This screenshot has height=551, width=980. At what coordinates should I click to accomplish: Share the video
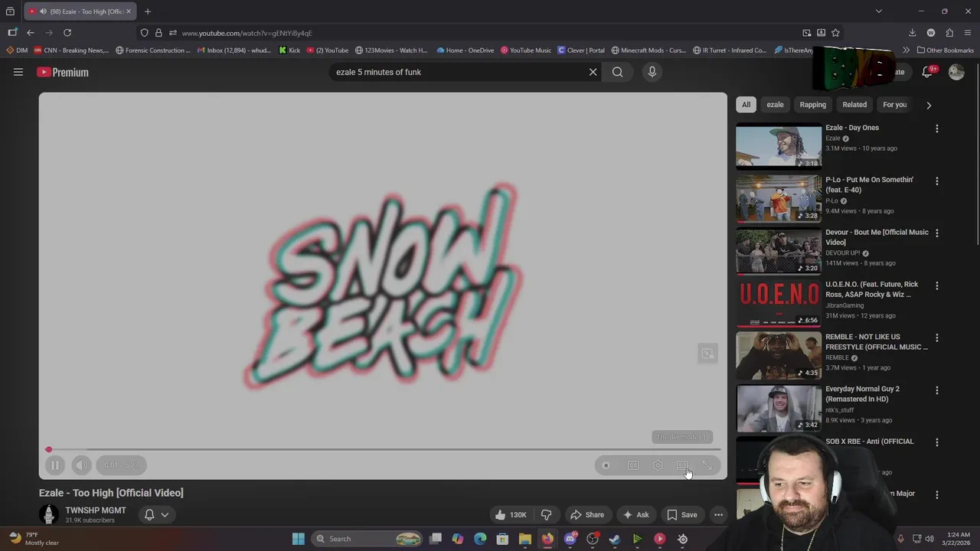[587, 515]
